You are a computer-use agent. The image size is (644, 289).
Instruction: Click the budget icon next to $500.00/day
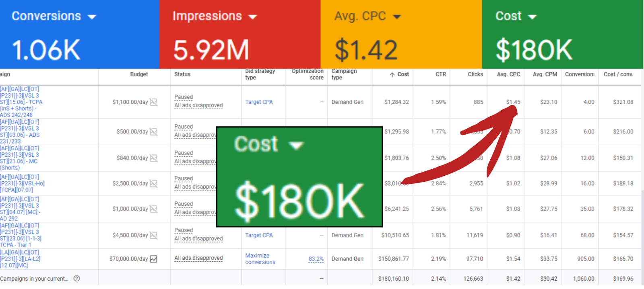click(154, 132)
